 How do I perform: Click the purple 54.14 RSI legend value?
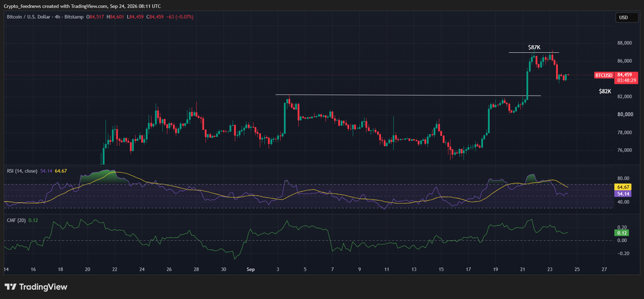45,171
